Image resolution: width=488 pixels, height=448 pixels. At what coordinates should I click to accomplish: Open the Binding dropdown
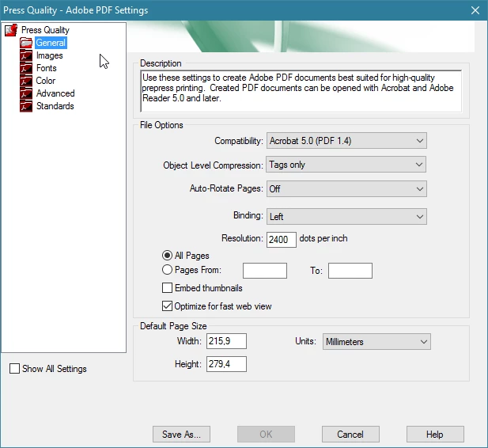coord(346,217)
